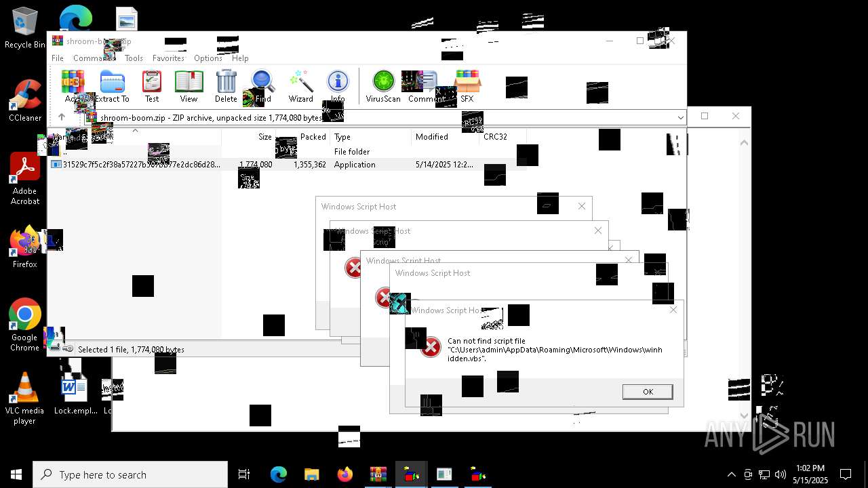868x488 pixels.
Task: Click the network icon in system tray
Action: tap(764, 474)
